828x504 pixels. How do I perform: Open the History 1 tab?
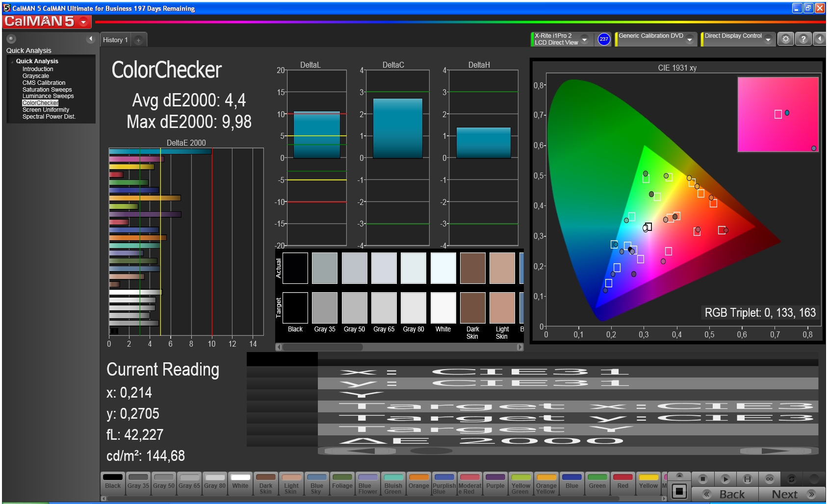[116, 40]
